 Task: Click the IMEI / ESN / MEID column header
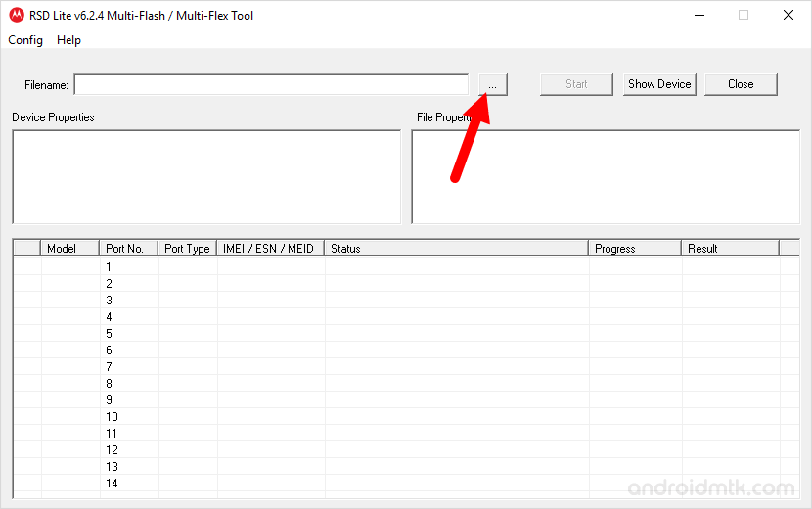pyautogui.click(x=270, y=249)
